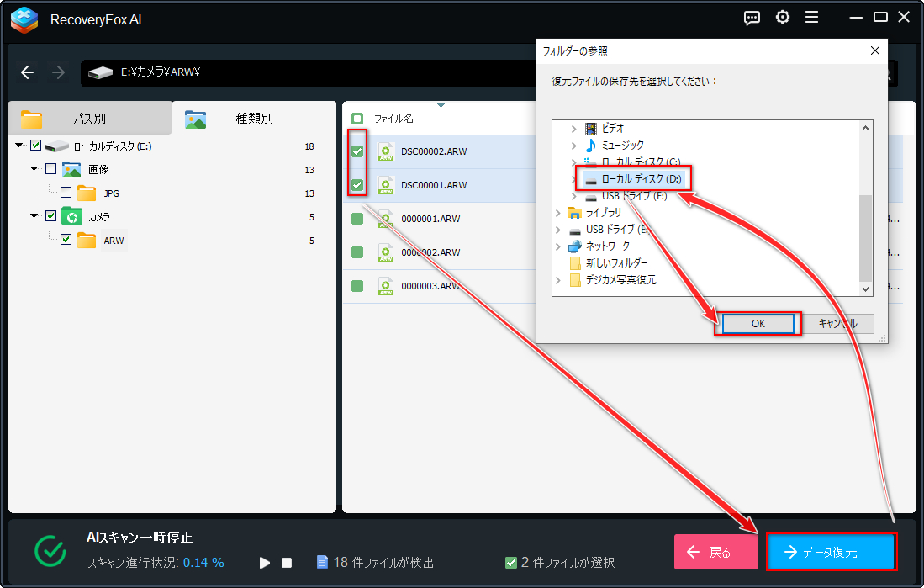Click the DSC00002.ARW file icon
Screen dimensions: 924x588
(x=386, y=151)
